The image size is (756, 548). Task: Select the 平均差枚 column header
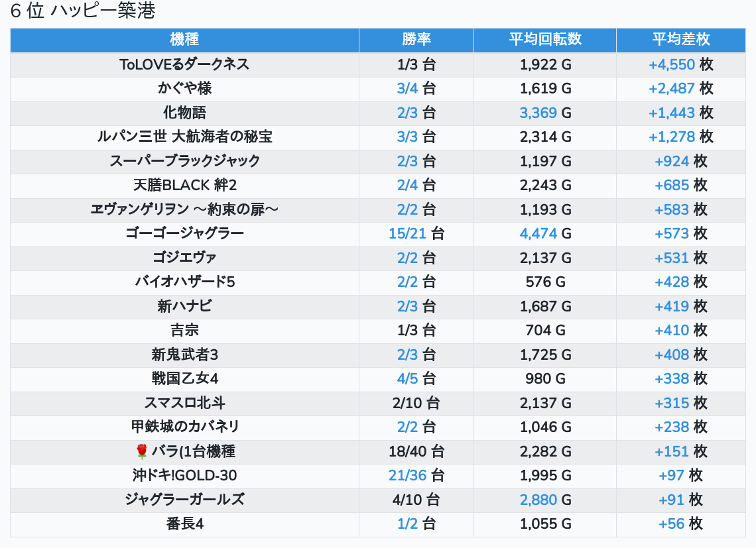click(x=680, y=39)
